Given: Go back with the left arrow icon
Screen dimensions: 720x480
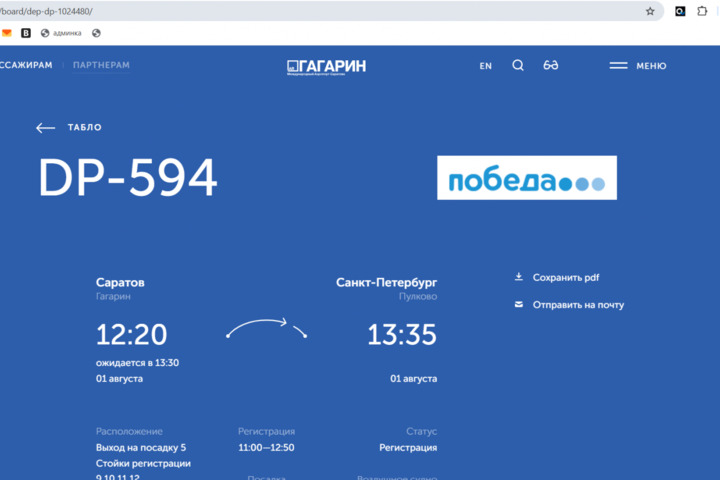Looking at the screenshot, I should [x=45, y=128].
